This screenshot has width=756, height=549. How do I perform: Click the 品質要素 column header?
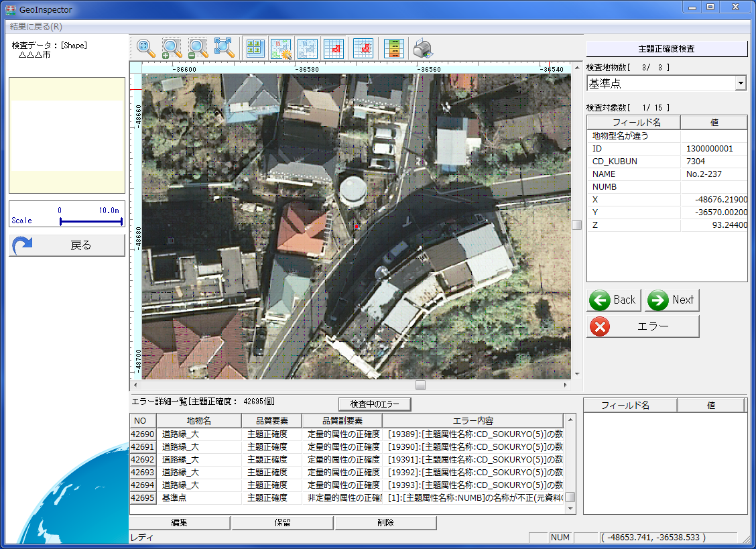click(x=272, y=421)
